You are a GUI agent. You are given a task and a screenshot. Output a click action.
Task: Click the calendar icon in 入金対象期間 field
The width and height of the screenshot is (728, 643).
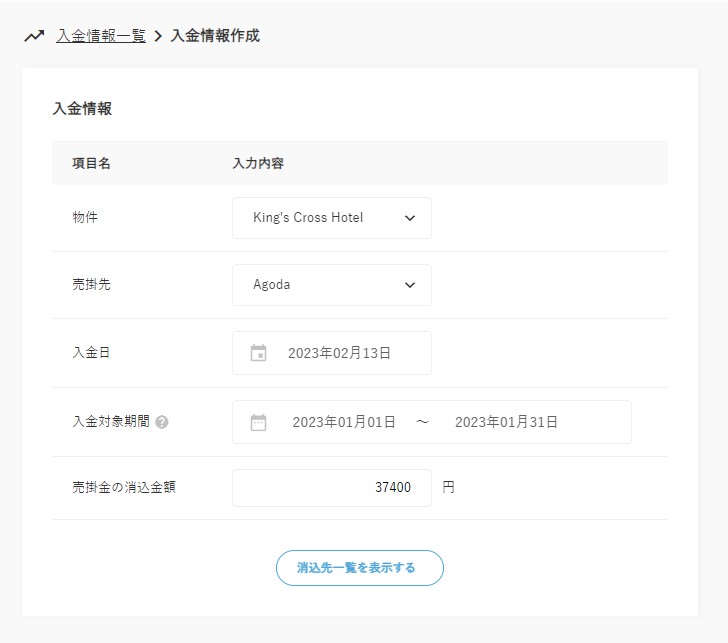[259, 422]
